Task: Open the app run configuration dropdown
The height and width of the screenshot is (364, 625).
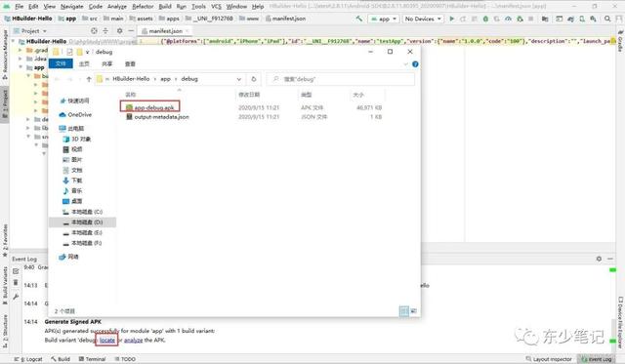Action: click(384, 19)
